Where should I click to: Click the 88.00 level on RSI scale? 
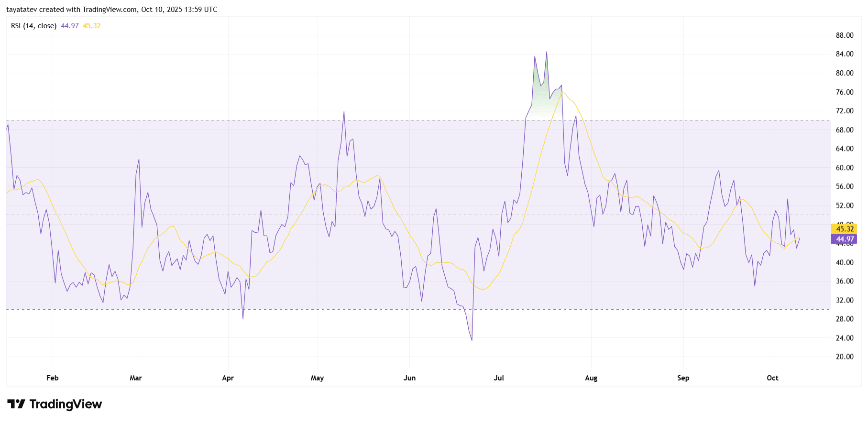point(844,35)
